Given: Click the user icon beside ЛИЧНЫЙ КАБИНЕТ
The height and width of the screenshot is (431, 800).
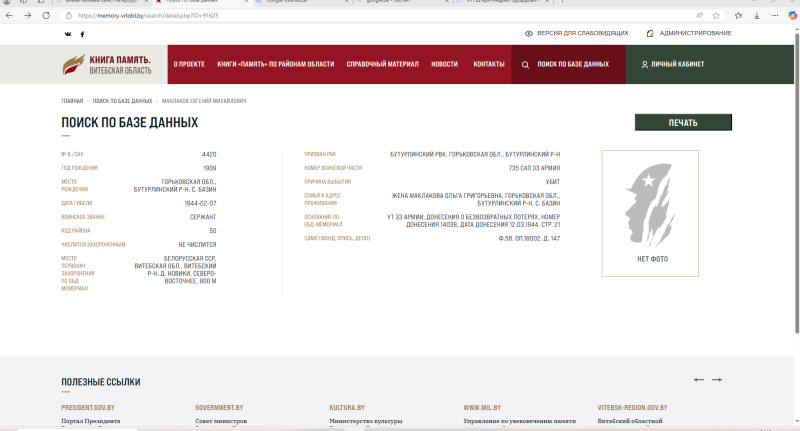Looking at the screenshot, I should [x=644, y=65].
